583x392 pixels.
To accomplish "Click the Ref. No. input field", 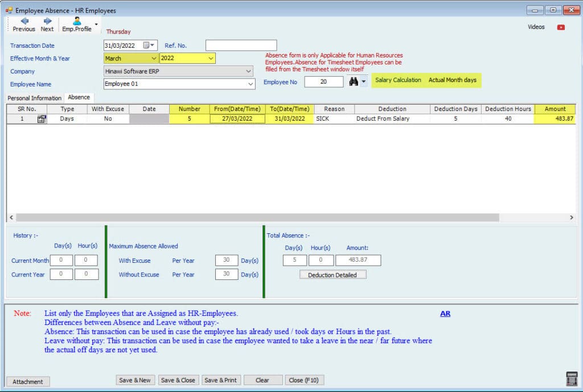I will coord(241,46).
